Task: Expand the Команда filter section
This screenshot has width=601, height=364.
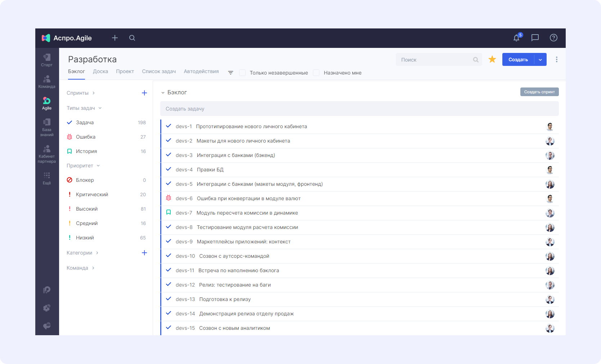Action: tap(80, 268)
